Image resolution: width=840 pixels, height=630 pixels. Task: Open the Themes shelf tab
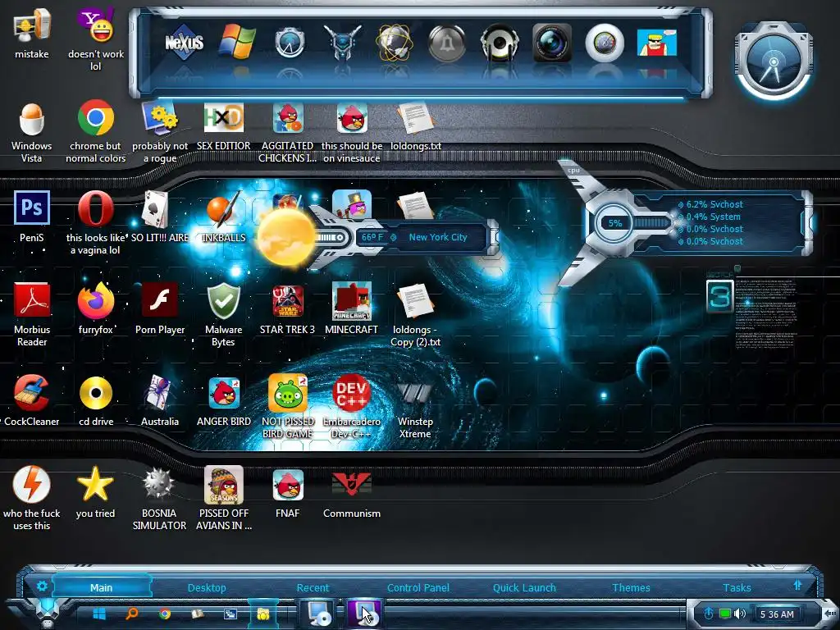point(631,587)
